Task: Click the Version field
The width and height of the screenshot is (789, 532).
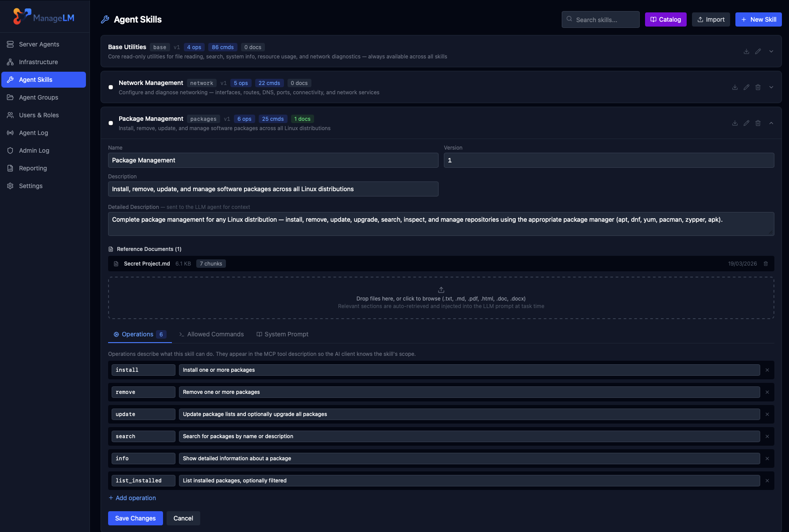Action: point(609,160)
